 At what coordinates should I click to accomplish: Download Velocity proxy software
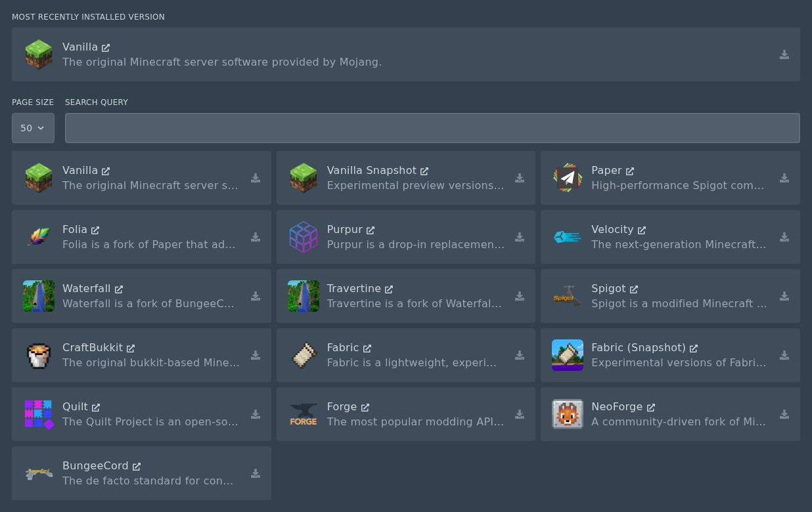tap(784, 237)
